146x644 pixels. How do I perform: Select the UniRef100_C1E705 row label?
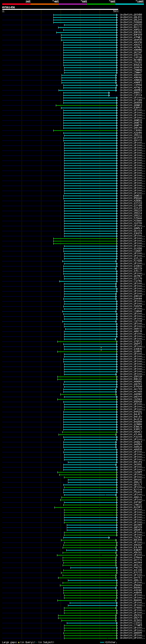point(131,321)
